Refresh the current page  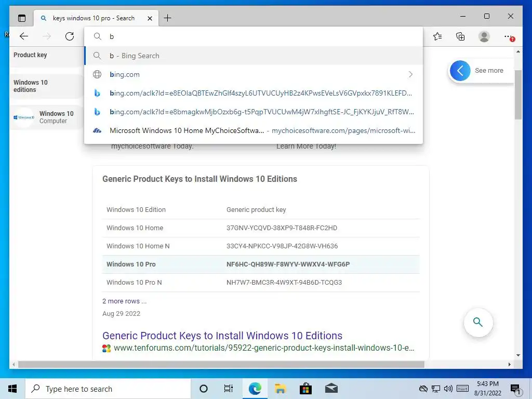70,36
